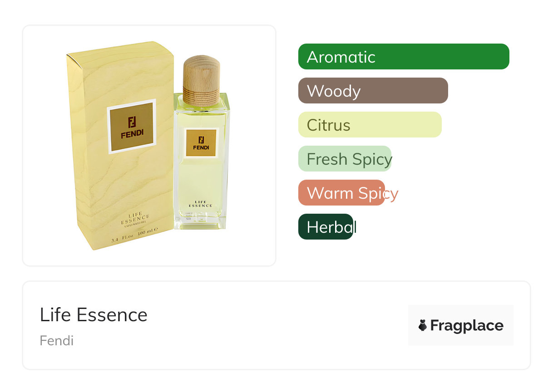Select the Woody accord bar
Image resolution: width=553 pixels, height=392 pixels.
click(x=373, y=91)
